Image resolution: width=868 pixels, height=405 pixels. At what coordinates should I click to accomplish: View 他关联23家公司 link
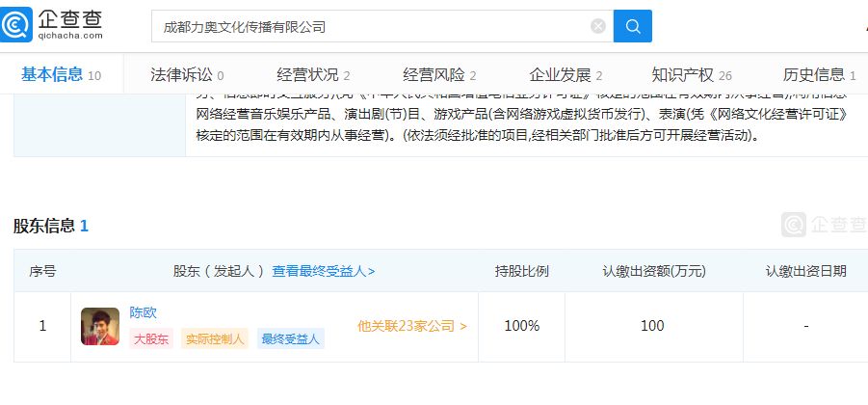412,326
